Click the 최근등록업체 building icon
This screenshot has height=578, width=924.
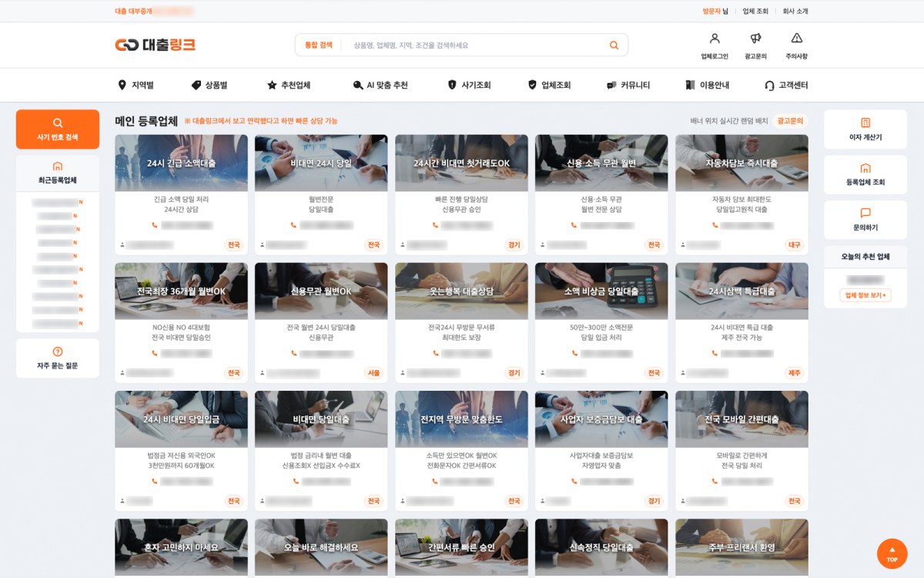coord(58,166)
